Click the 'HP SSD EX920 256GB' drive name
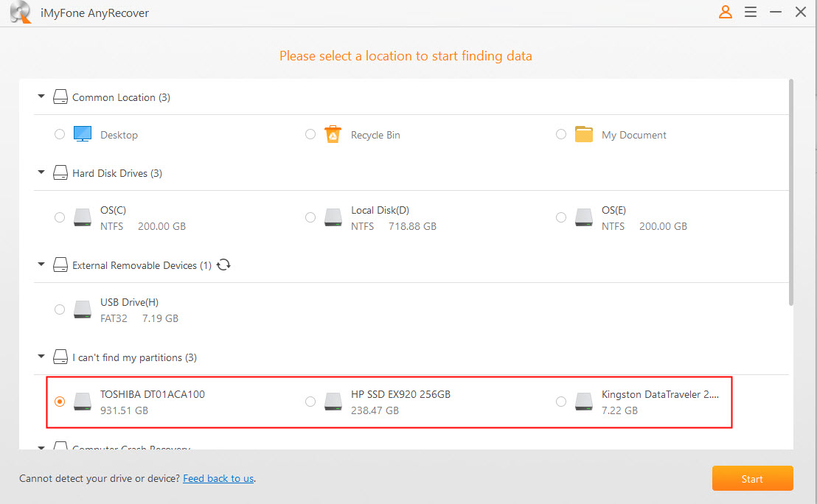The height and width of the screenshot is (504, 817). click(x=400, y=395)
